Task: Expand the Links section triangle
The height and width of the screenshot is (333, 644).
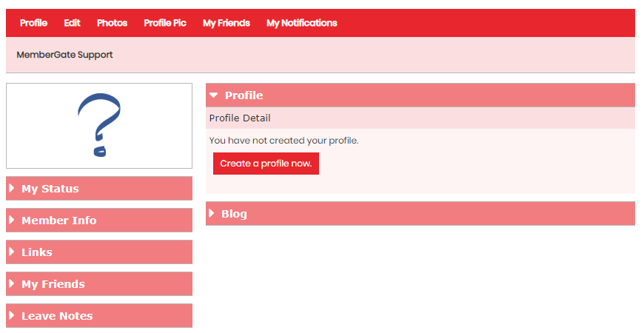Action: pyautogui.click(x=12, y=252)
